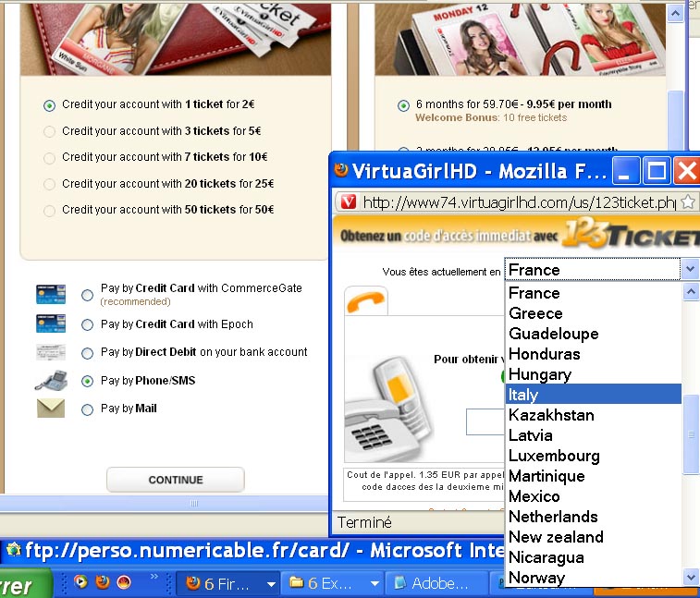Select 50 tickets for 50€ option
Viewport: 700px width, 598px height.
(49, 211)
